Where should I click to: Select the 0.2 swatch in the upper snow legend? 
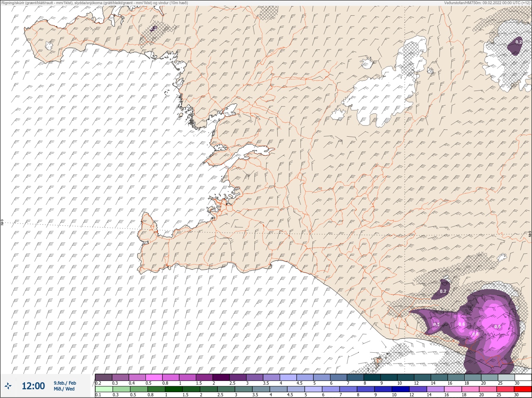(x=103, y=377)
